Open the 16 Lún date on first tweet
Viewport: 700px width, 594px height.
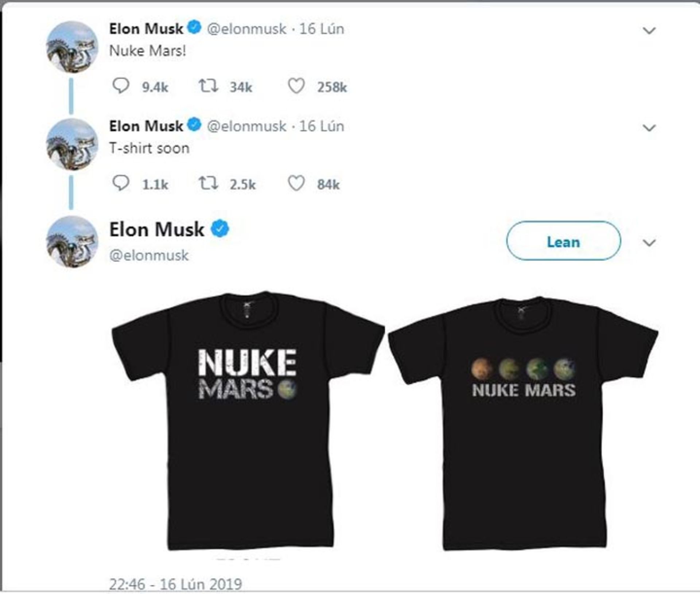coord(322,29)
